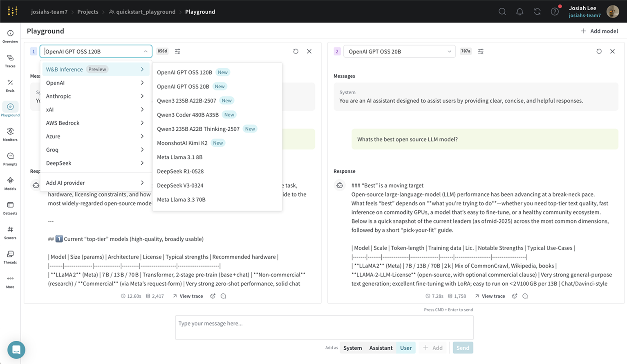Add feedback reaction on the 7.28s response
627x364 pixels.
click(x=515, y=296)
